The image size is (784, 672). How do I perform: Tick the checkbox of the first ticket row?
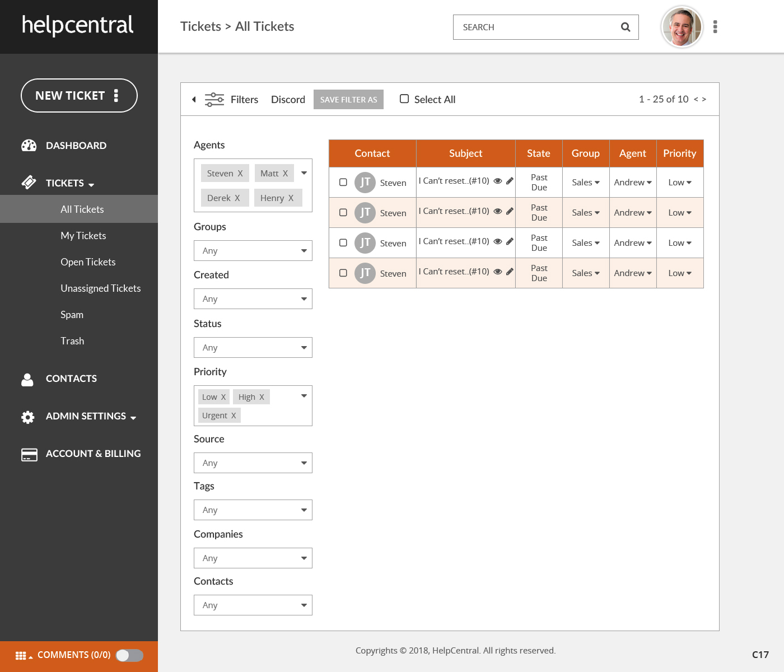343,182
